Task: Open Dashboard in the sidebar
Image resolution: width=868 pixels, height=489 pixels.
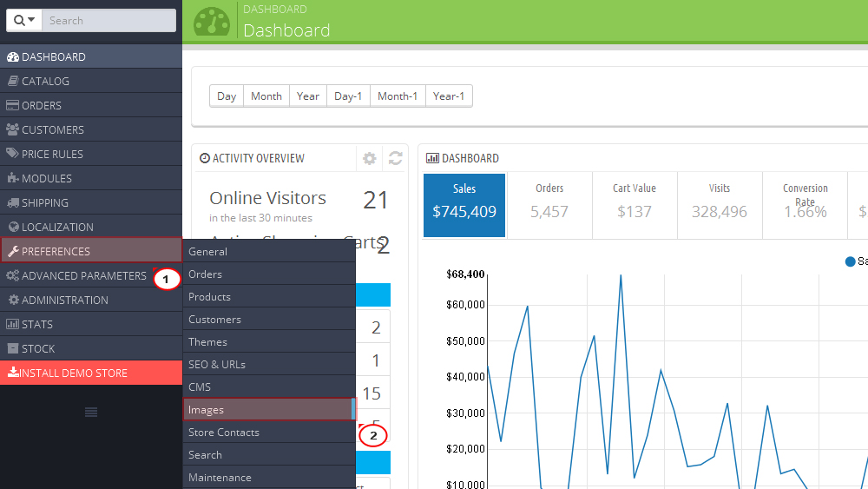Action: (x=91, y=56)
